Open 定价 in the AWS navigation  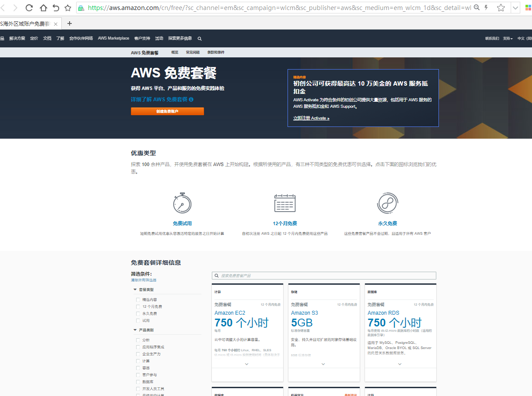pyautogui.click(x=34, y=38)
